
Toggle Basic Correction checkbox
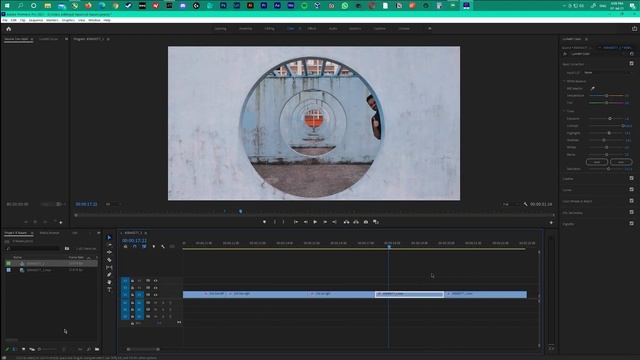click(631, 64)
